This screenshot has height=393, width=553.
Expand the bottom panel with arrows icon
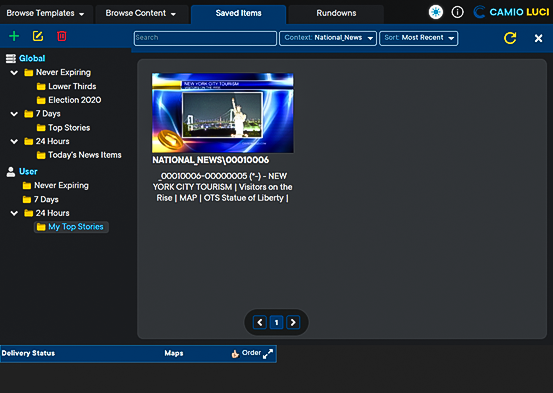pos(268,353)
